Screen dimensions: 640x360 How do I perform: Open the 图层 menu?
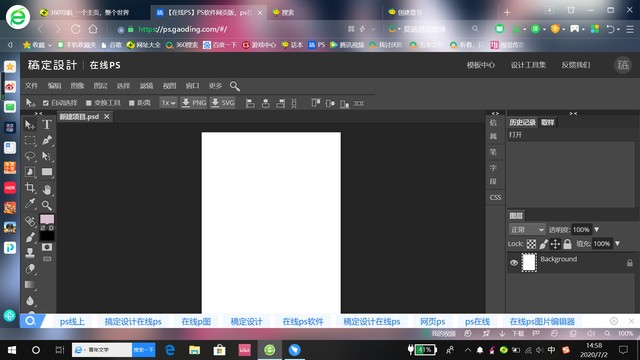pos(100,86)
